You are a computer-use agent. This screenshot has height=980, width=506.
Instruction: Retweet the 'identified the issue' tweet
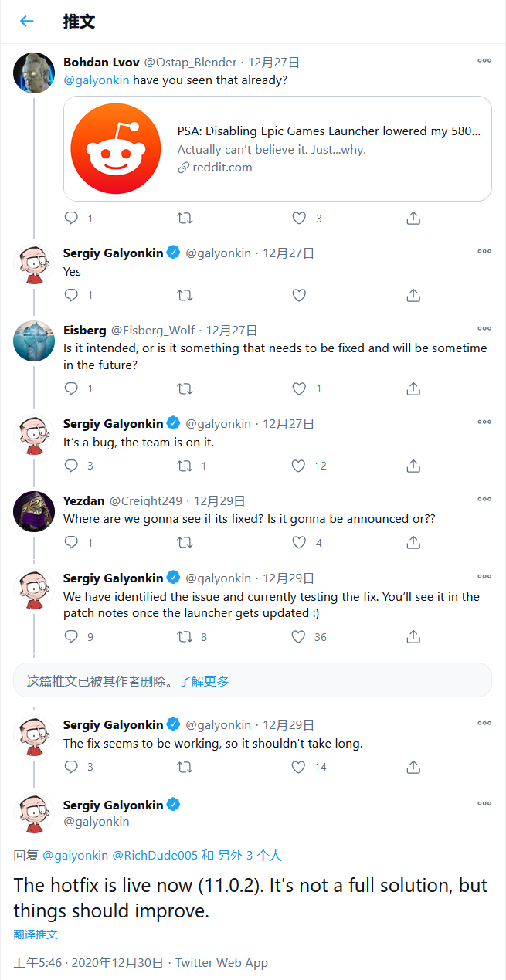[x=185, y=637]
